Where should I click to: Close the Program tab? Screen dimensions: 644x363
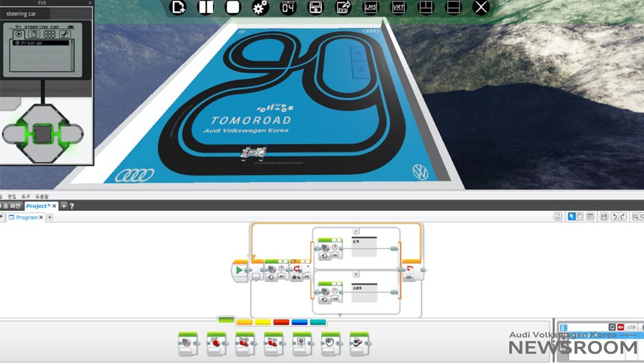[x=41, y=217]
